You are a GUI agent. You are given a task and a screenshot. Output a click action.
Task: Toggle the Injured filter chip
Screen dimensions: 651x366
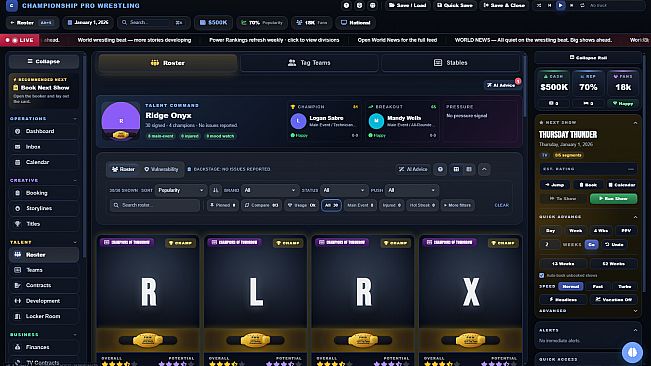392,205
